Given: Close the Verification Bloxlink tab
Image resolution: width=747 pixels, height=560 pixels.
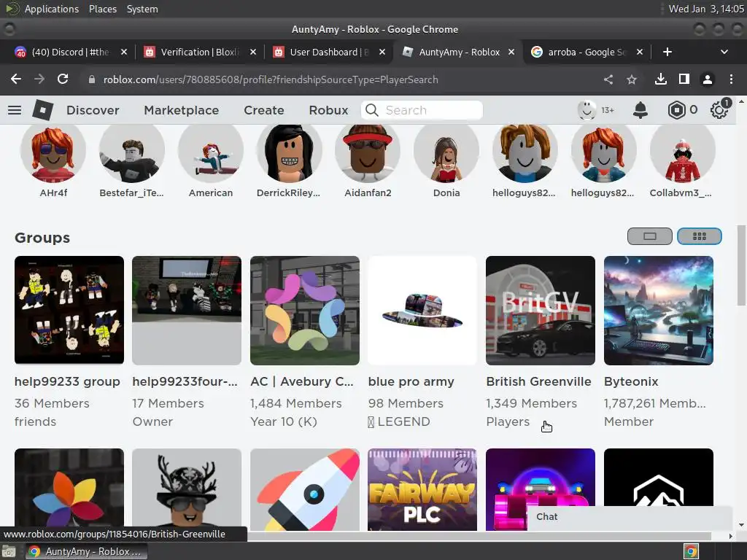Looking at the screenshot, I should (x=253, y=52).
